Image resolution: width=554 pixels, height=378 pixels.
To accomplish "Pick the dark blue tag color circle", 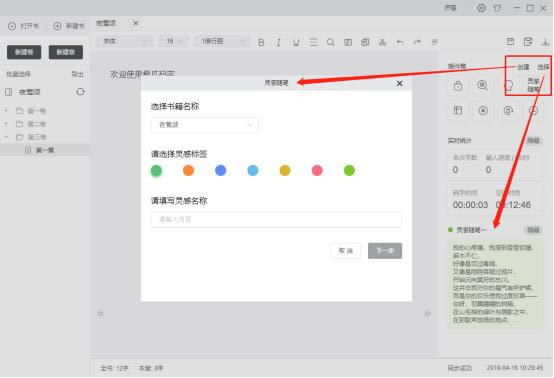I will pyautogui.click(x=220, y=171).
